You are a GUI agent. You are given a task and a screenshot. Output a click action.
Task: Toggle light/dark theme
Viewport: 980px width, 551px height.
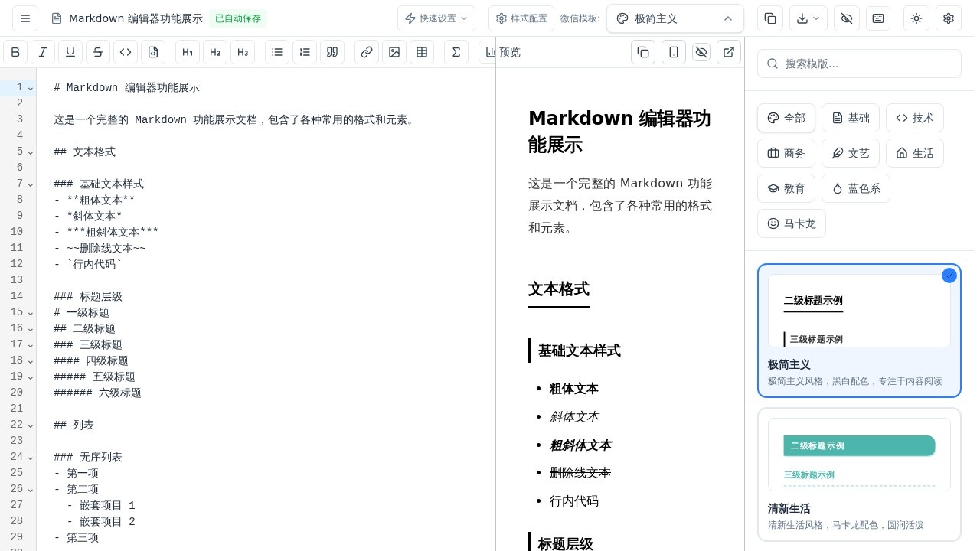pyautogui.click(x=916, y=18)
